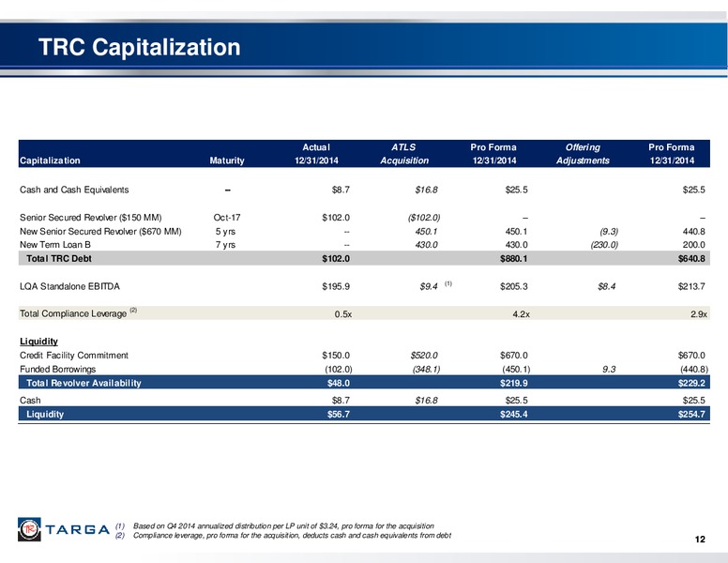The height and width of the screenshot is (563, 728).
Task: Click the "440.8" New Senior Secured Revolver value
Action: pyautogui.click(x=693, y=232)
